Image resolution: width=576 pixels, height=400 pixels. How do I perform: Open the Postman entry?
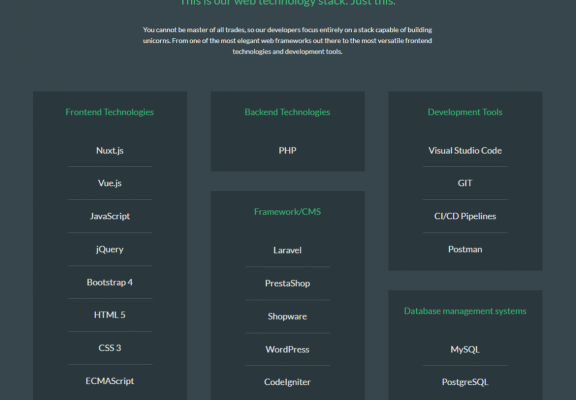tap(465, 249)
